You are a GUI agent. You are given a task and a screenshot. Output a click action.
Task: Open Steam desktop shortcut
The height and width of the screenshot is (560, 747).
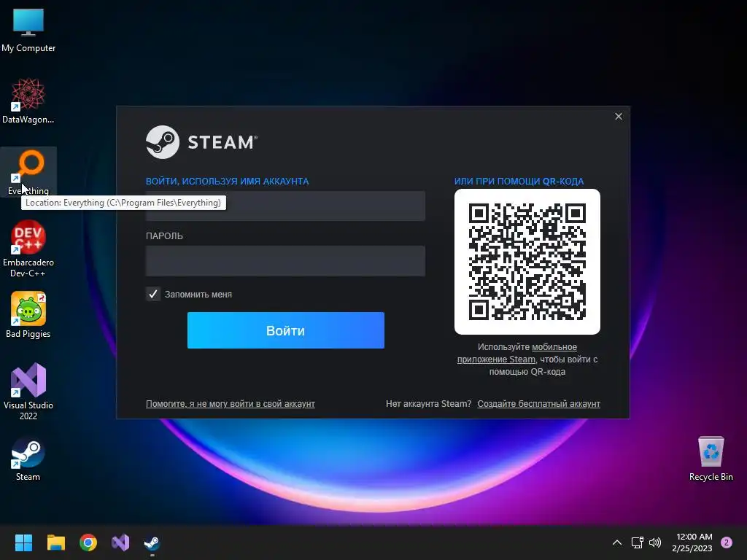pyautogui.click(x=28, y=459)
